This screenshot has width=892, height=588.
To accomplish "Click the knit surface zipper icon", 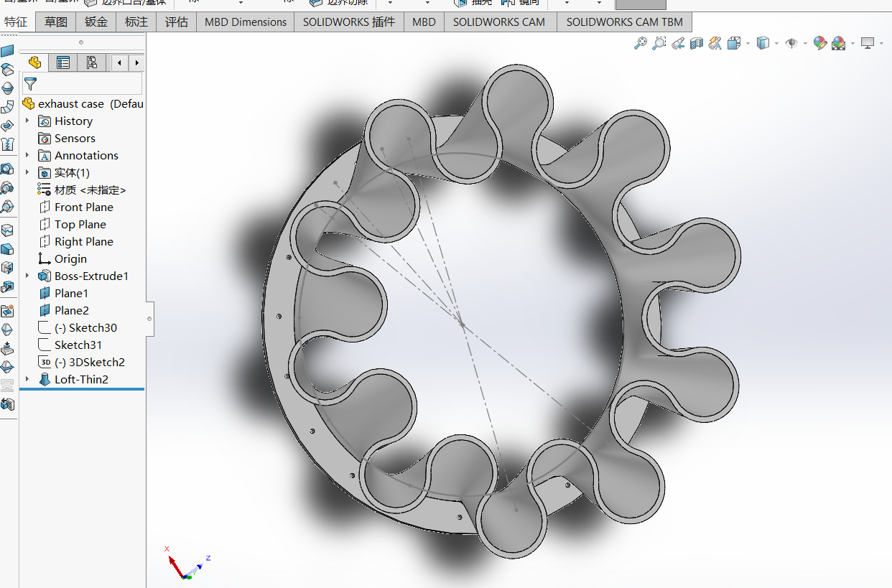I will pos(7,144).
